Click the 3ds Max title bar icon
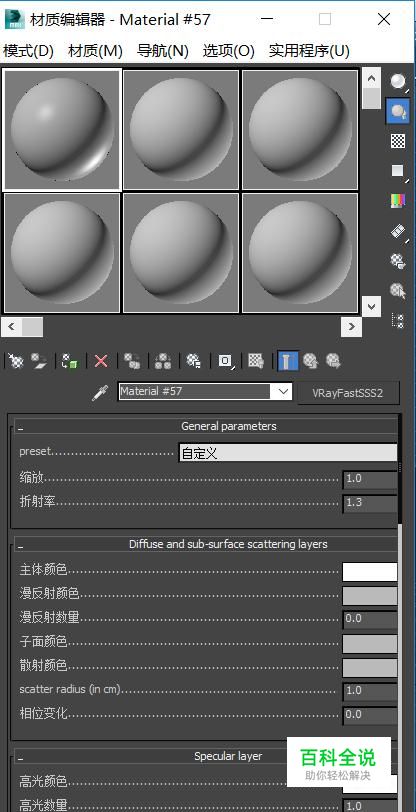This screenshot has width=416, height=812. coord(15,19)
